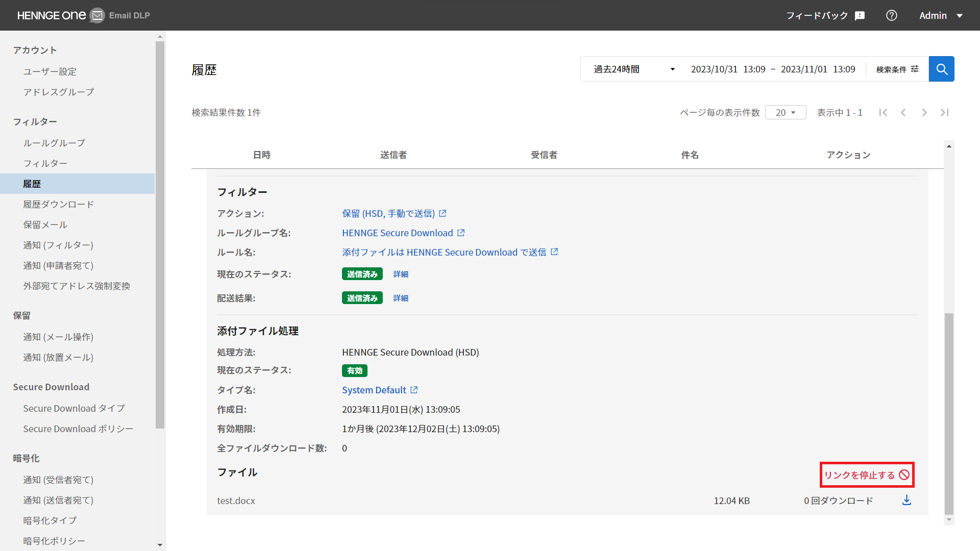Screen dimensions: 980x551
Task: Click フィードバック in the top bar
Action: [817, 16]
